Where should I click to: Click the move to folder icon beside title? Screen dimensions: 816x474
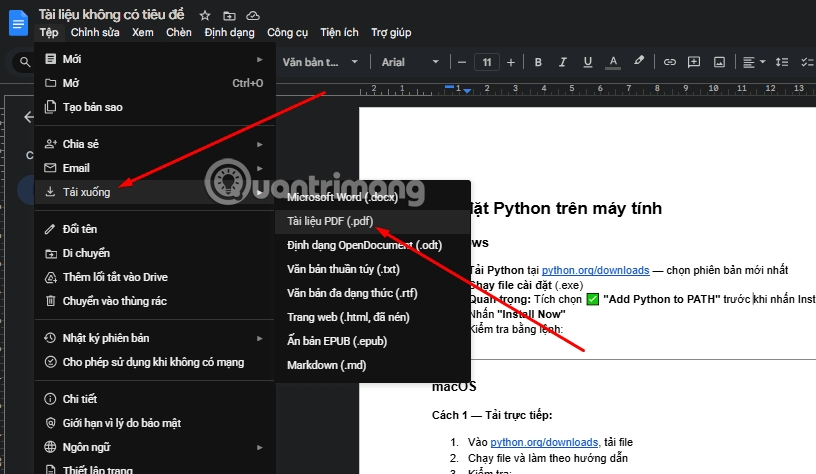pos(229,16)
